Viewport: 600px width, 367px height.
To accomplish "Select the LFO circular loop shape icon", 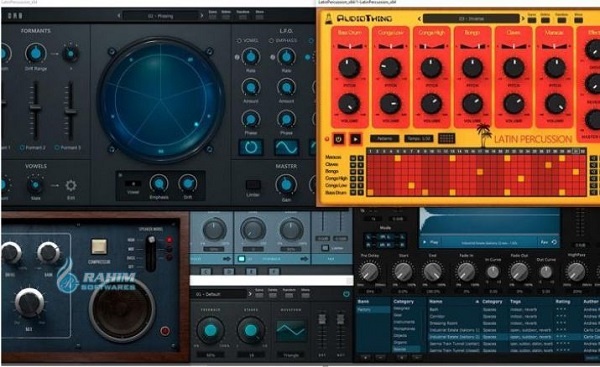I will 251,147.
